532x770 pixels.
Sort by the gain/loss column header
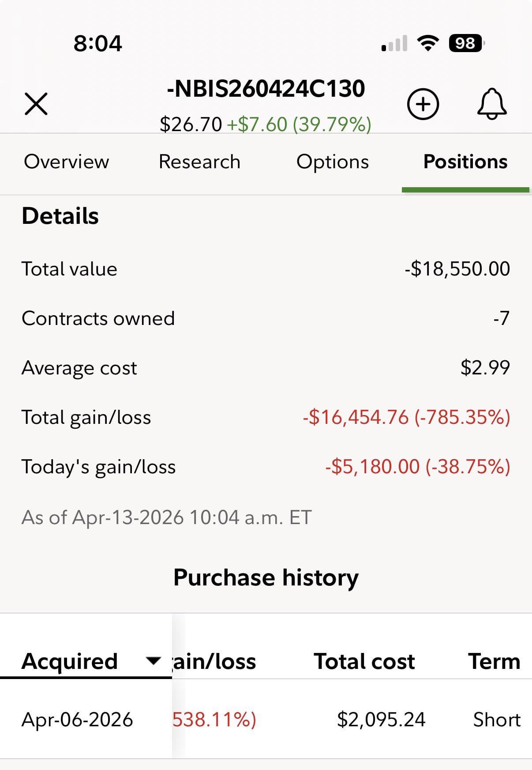(214, 661)
